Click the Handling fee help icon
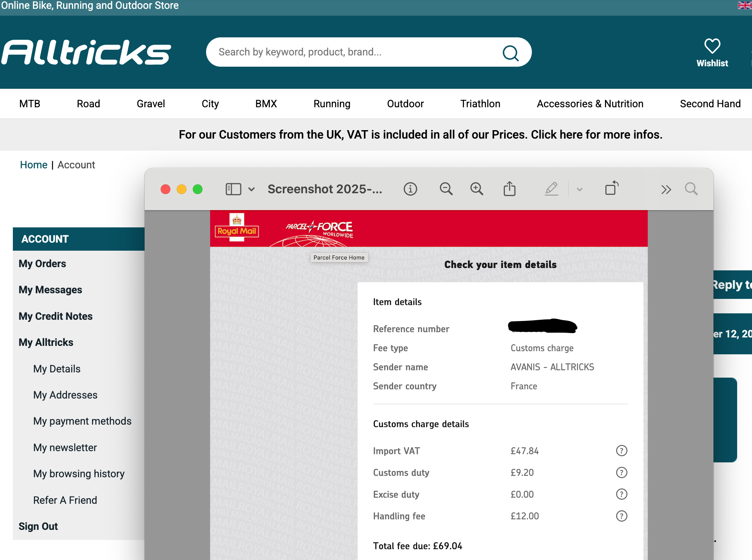Viewport: 752px width, 560px height. click(x=621, y=516)
